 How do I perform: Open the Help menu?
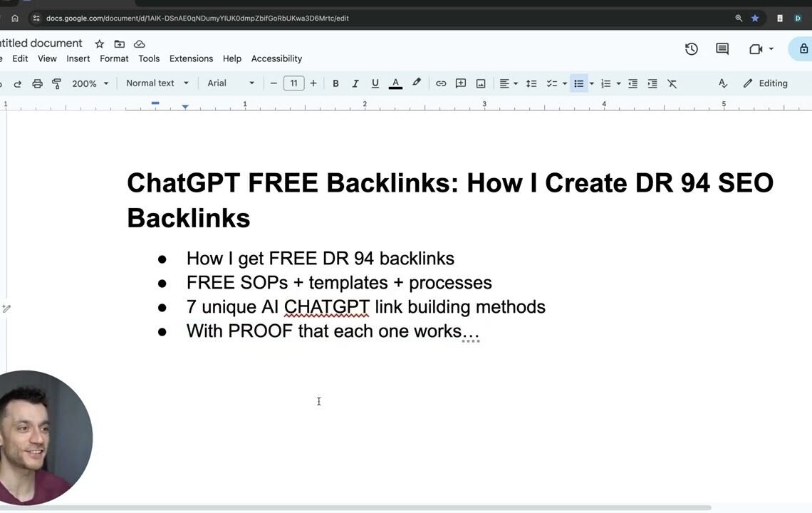pyautogui.click(x=232, y=58)
